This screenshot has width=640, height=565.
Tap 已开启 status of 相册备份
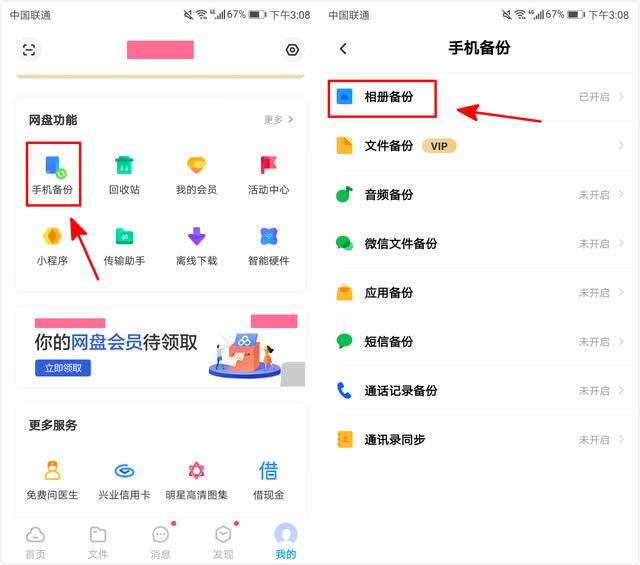point(594,97)
